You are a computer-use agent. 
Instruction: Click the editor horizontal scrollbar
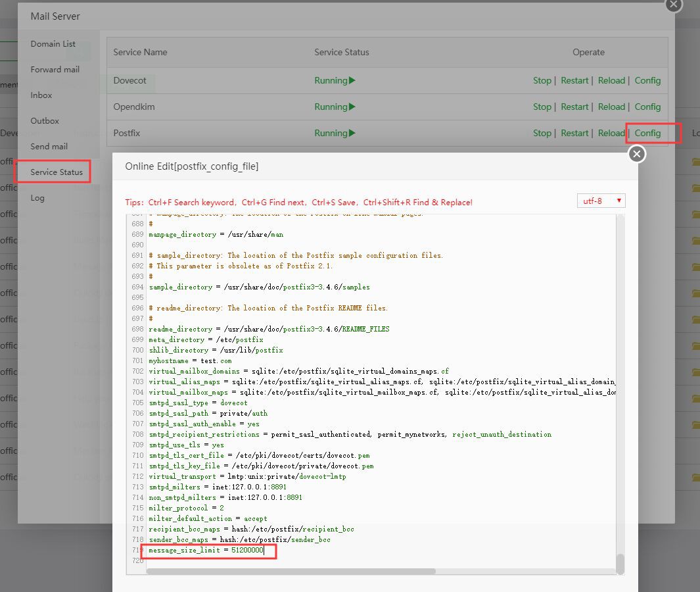pyautogui.click(x=291, y=571)
